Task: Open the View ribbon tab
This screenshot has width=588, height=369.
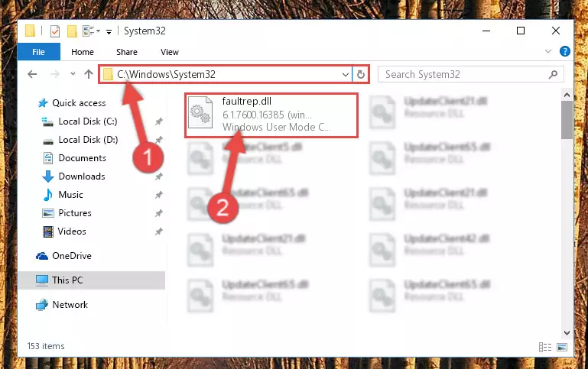Action: (x=170, y=52)
